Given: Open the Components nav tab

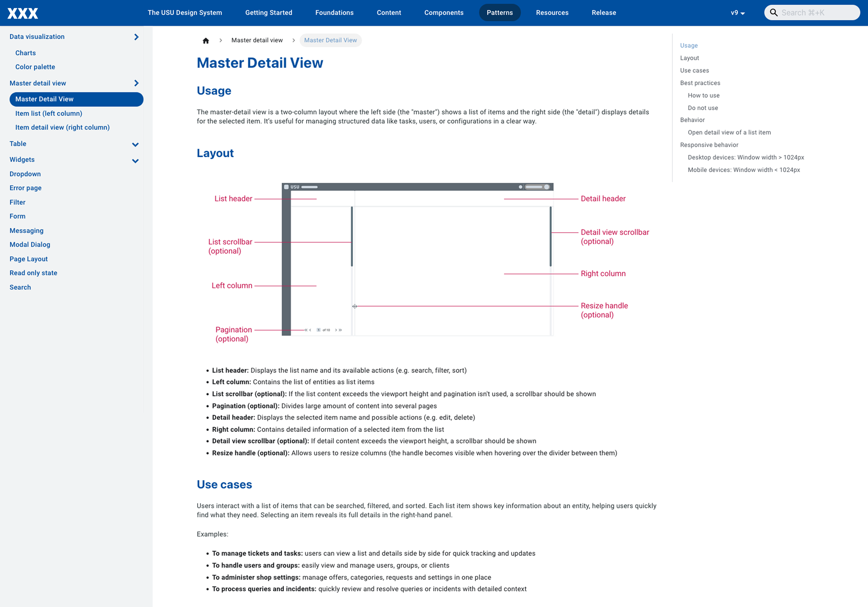Looking at the screenshot, I should (x=444, y=13).
